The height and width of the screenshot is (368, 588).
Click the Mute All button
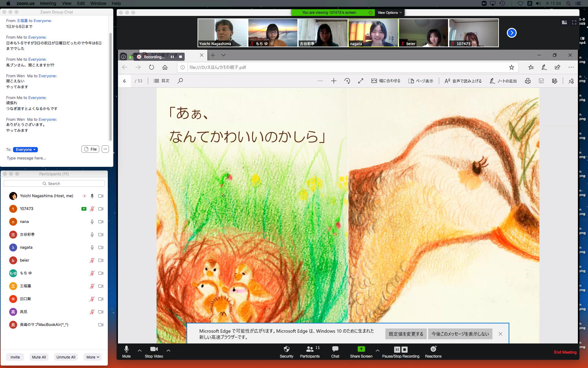pos(39,357)
